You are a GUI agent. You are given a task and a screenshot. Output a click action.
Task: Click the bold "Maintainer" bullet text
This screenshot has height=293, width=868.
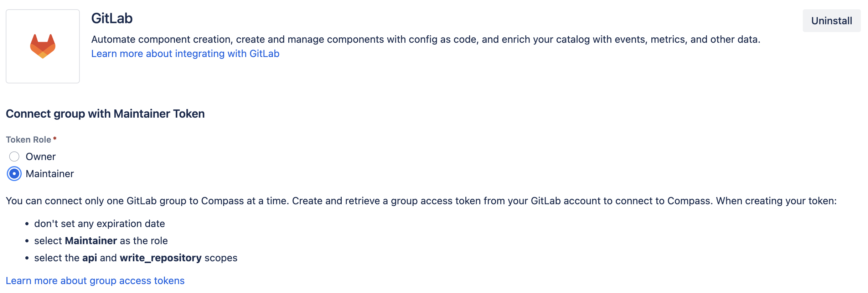[90, 241]
